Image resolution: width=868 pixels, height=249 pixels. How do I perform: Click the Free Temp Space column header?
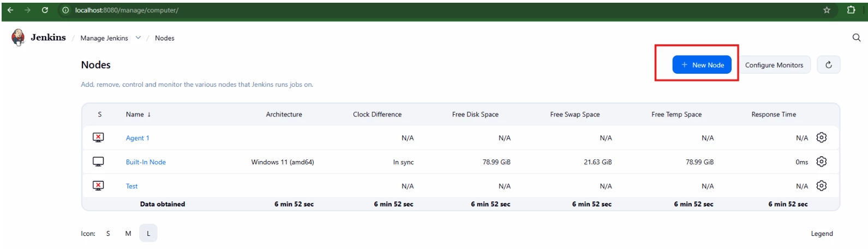[677, 114]
